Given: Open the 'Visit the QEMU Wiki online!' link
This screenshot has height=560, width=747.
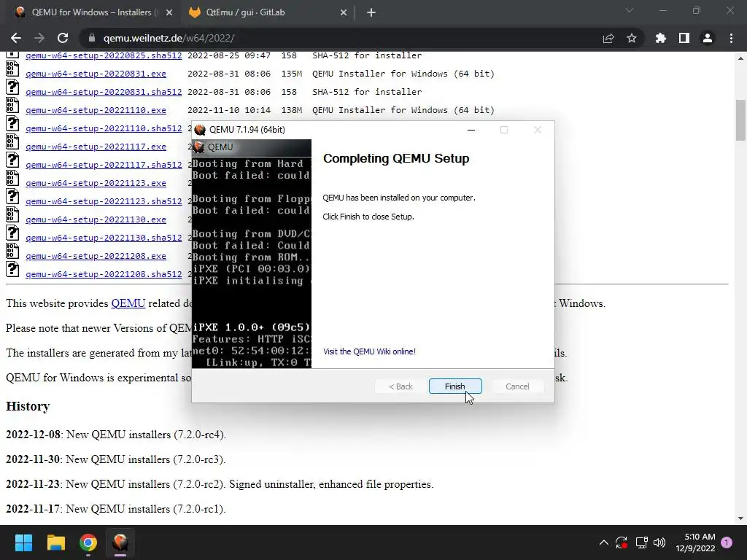Looking at the screenshot, I should (369, 351).
